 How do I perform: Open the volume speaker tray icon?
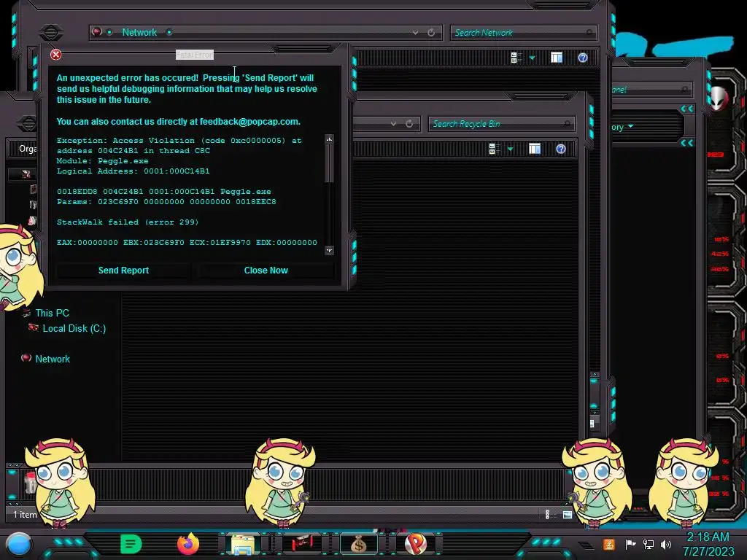pyautogui.click(x=666, y=544)
